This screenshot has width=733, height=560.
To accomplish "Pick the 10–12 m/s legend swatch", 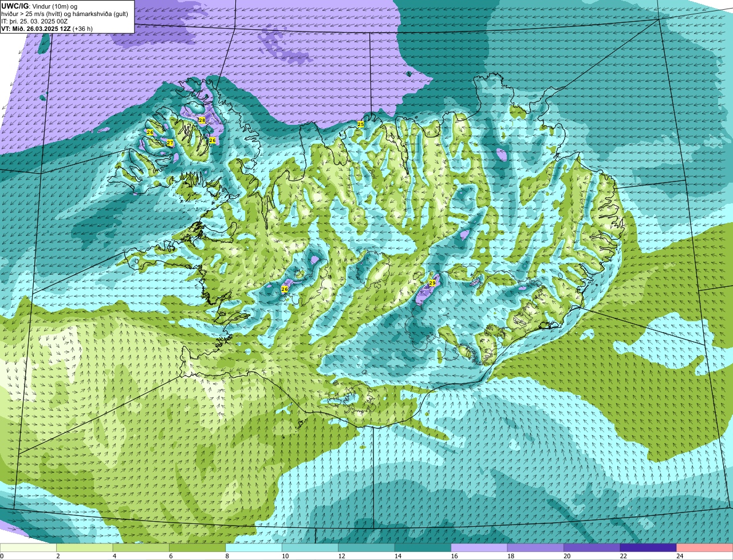I will [x=310, y=547].
